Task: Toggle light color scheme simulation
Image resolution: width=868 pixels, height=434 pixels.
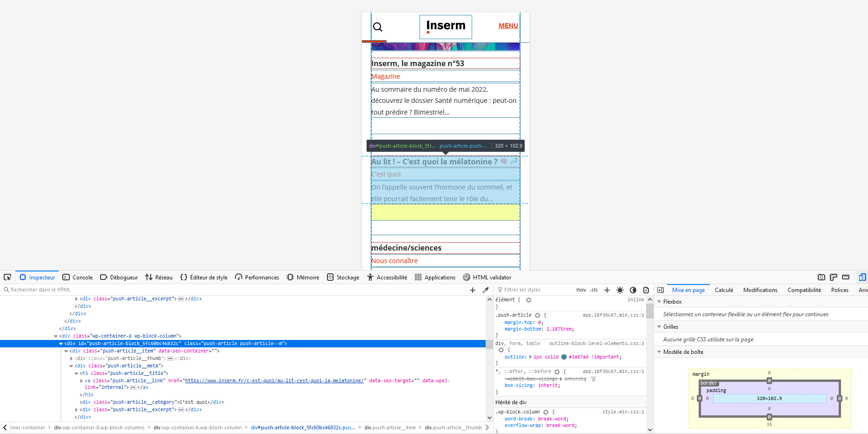Action: pos(620,290)
